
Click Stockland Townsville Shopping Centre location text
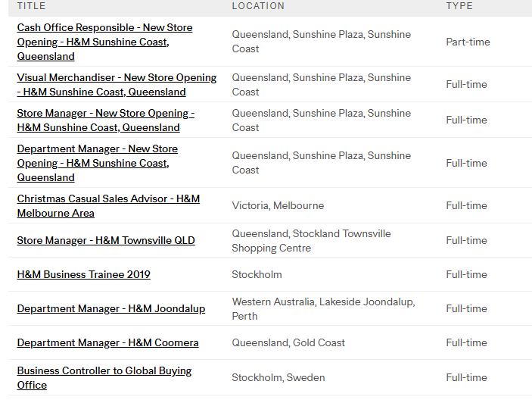point(311,240)
